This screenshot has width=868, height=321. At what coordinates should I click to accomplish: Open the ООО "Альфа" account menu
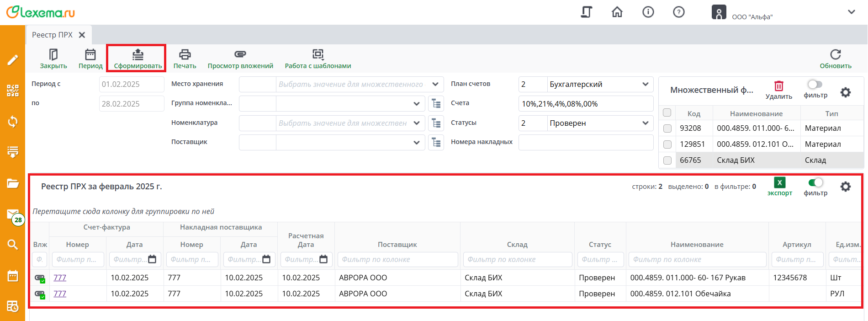pyautogui.click(x=851, y=12)
